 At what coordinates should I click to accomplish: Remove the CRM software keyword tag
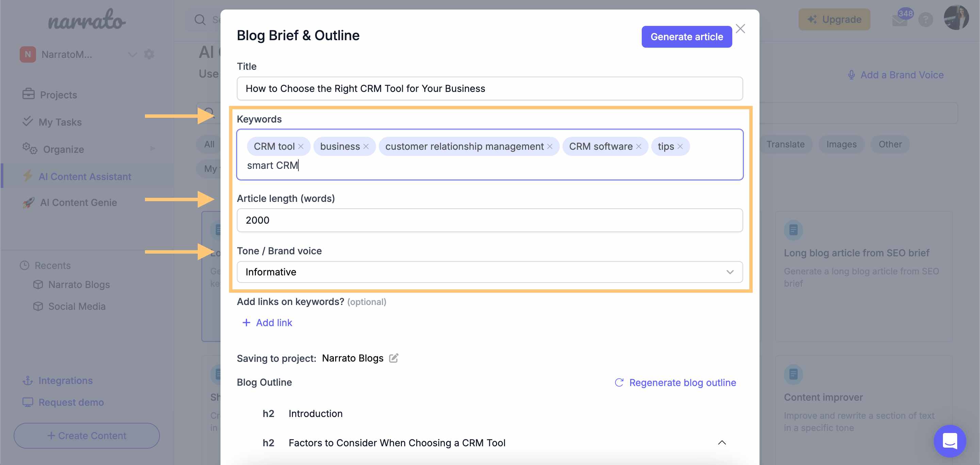click(x=639, y=146)
